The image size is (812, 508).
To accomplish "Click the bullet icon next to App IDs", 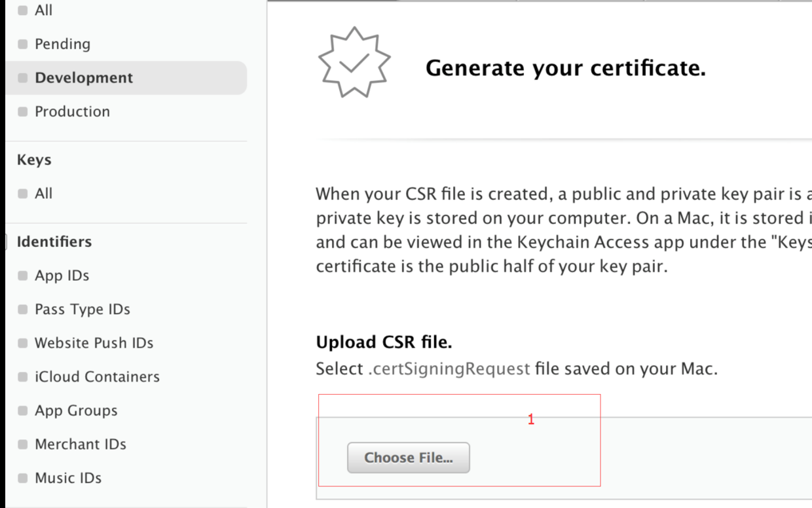I will pos(23,276).
